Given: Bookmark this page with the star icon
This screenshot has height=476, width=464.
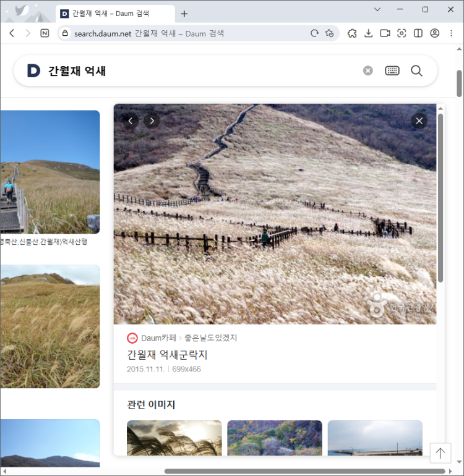Looking at the screenshot, I should (330, 33).
